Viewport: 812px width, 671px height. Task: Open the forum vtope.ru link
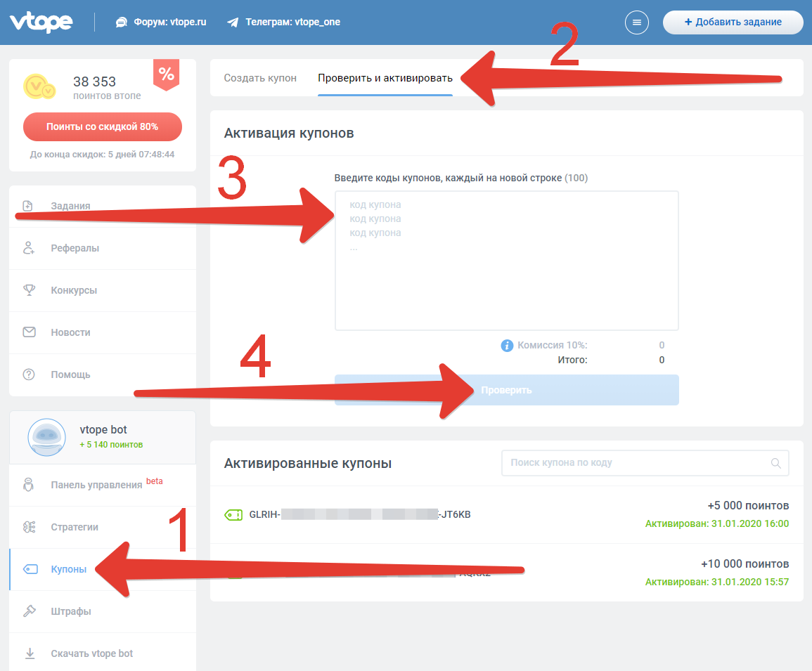tap(161, 22)
